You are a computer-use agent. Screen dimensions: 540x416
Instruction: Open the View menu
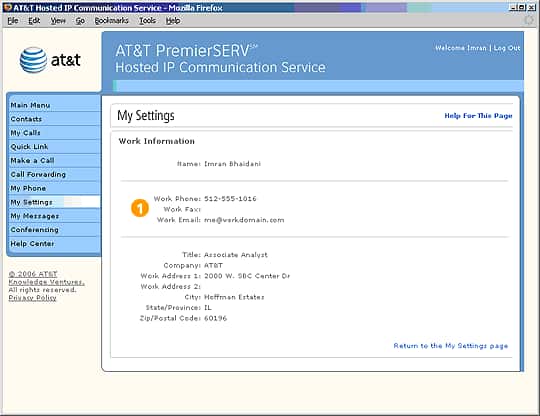[58, 21]
